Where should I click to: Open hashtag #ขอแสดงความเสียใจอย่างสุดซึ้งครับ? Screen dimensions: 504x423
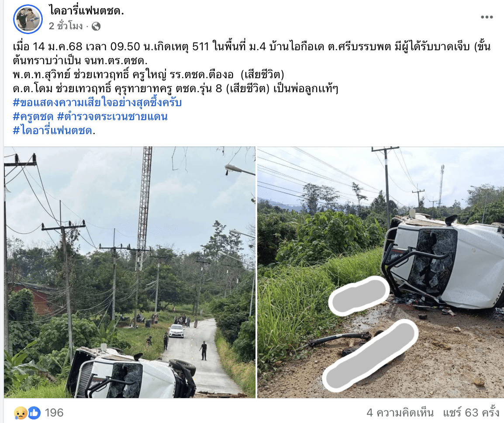97,103
